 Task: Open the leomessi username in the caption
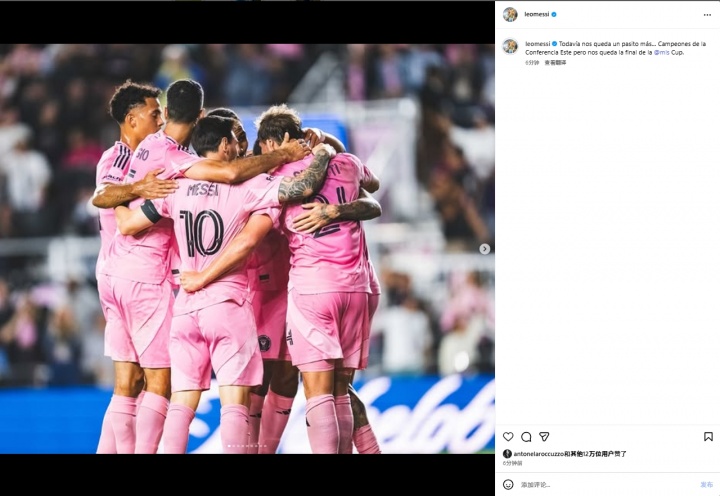tap(538, 44)
